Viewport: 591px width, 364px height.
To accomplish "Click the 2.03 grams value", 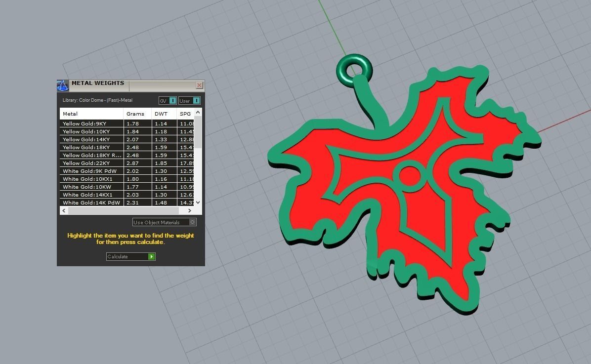I will coord(132,195).
